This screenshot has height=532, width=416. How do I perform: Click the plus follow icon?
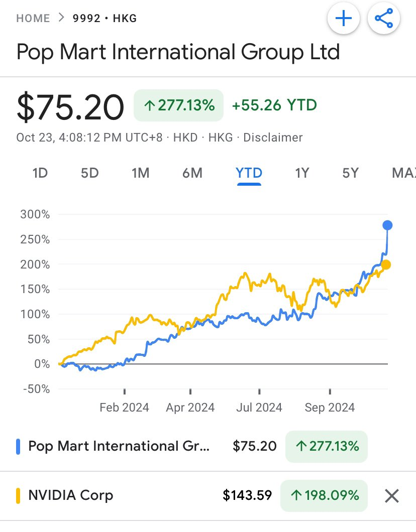(344, 19)
